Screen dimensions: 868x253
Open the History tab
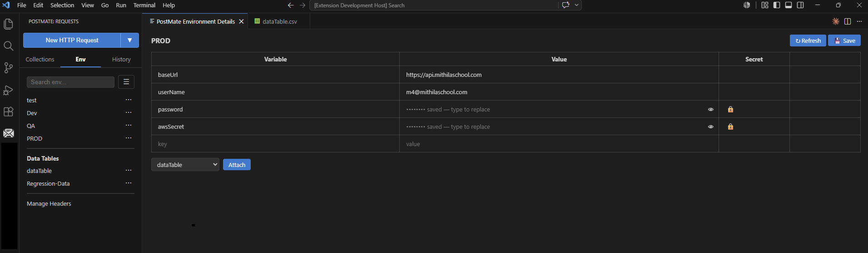[x=121, y=60]
